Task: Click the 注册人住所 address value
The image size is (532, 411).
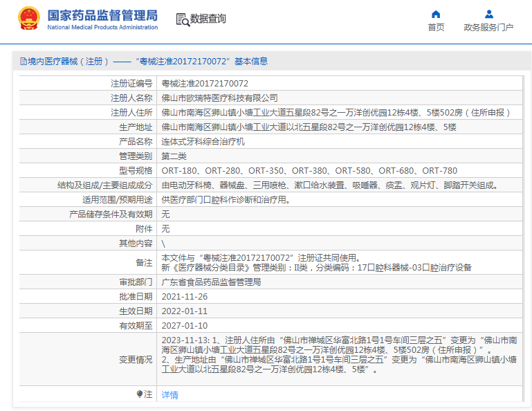Action: (336, 113)
